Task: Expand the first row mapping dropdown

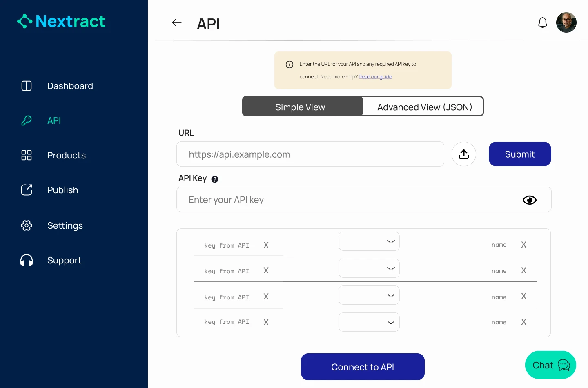Action: pos(369,241)
